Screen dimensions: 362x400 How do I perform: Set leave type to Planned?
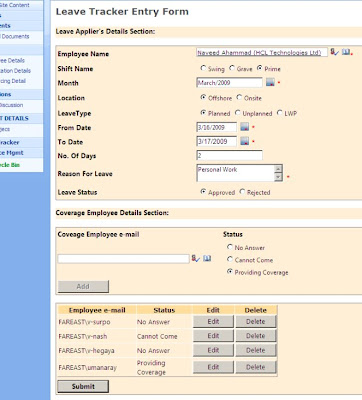[x=203, y=113]
